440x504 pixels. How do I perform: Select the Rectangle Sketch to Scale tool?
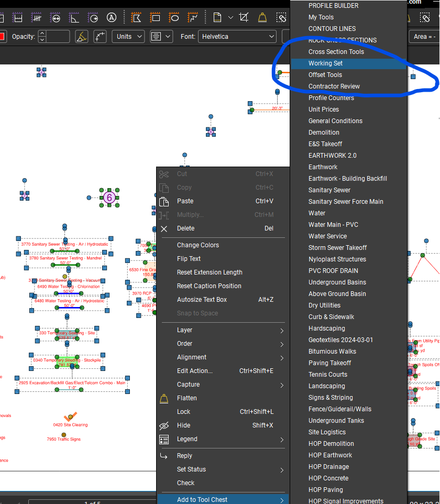[x=155, y=18]
